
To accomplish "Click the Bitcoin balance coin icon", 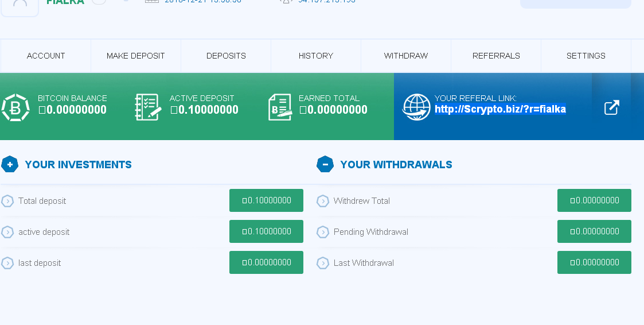I will coord(15,107).
